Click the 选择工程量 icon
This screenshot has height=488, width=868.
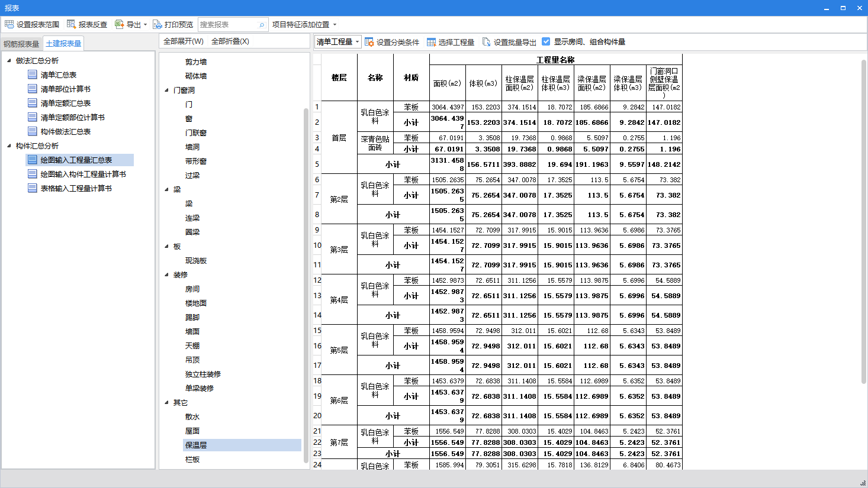[x=431, y=42]
